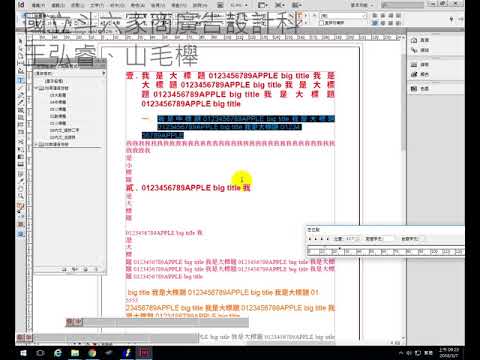The width and height of the screenshot is (480, 360).
Task: Select the Rectangle Frame tool
Action: click(21, 110)
